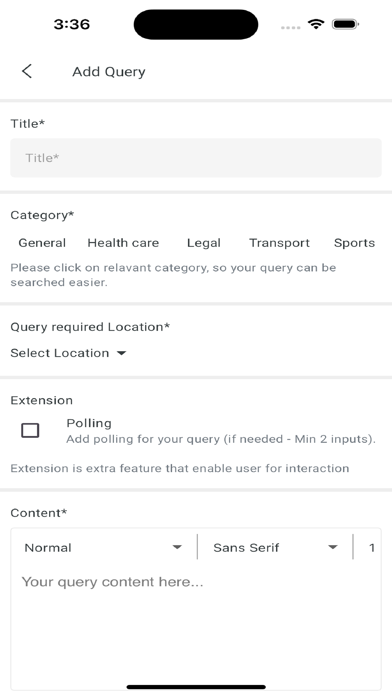Viewport: 392px width, 696px height.
Task: Click into the query content editor
Action: (196, 628)
